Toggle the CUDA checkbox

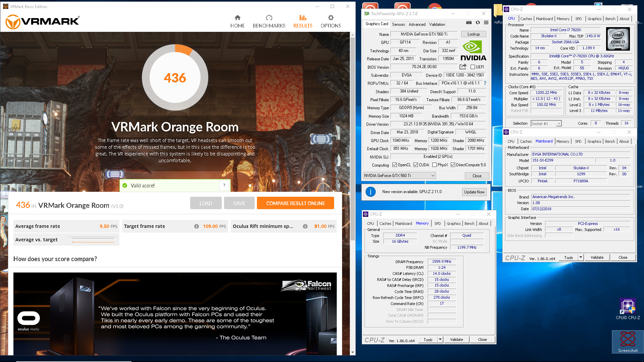click(x=416, y=165)
